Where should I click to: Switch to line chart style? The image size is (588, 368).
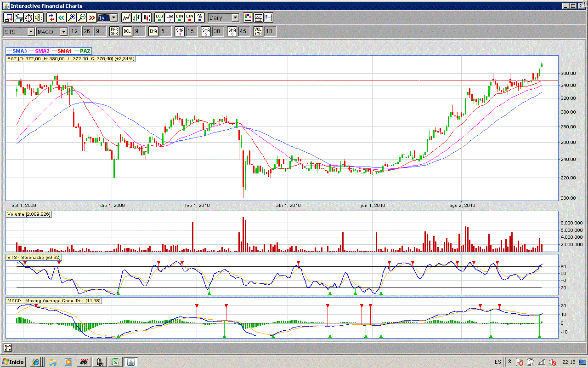(126, 17)
